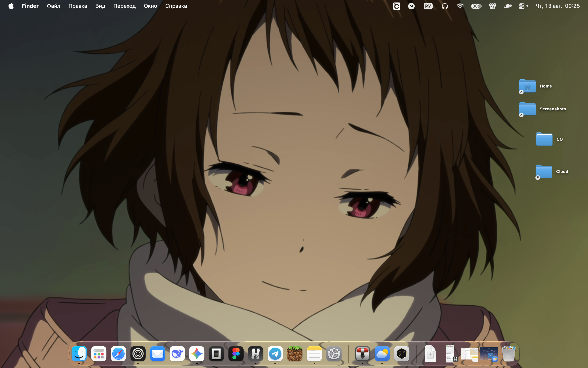
Task: Open the concentric circles app in Dock
Action: (x=138, y=354)
